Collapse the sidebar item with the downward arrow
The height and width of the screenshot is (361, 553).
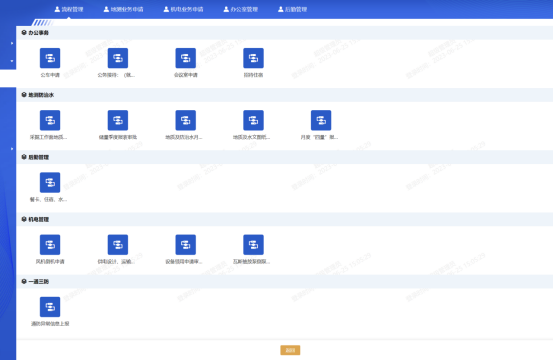pos(12,61)
